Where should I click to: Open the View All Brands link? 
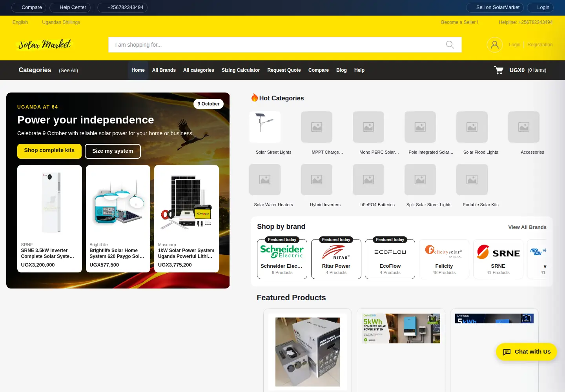pyautogui.click(x=527, y=227)
